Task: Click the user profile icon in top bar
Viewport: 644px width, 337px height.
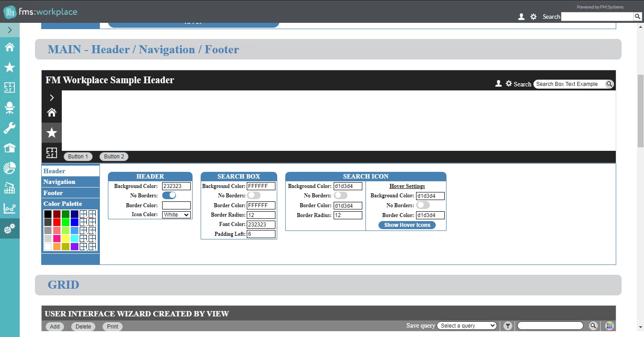Action: [521, 17]
